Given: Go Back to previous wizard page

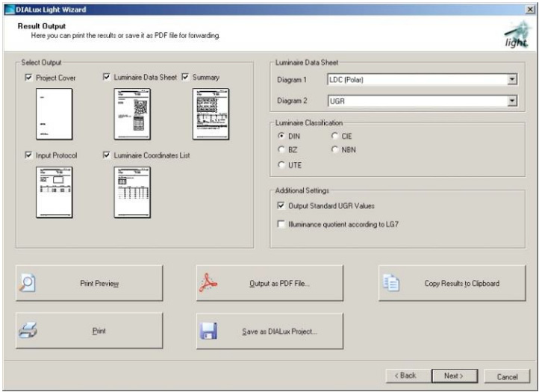Looking at the screenshot, I should click(x=408, y=376).
